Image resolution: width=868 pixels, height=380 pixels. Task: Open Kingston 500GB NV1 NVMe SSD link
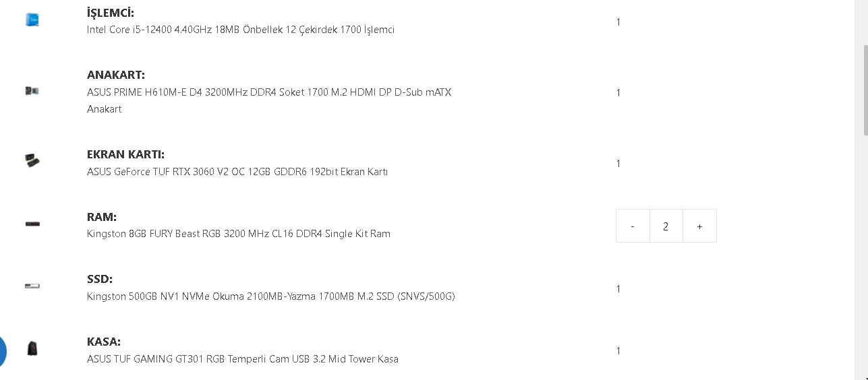pyautogui.click(x=270, y=296)
